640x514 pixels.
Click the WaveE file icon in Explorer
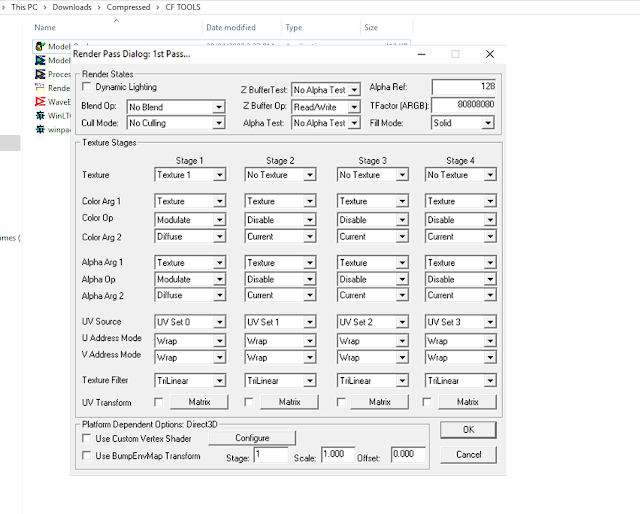[40, 102]
